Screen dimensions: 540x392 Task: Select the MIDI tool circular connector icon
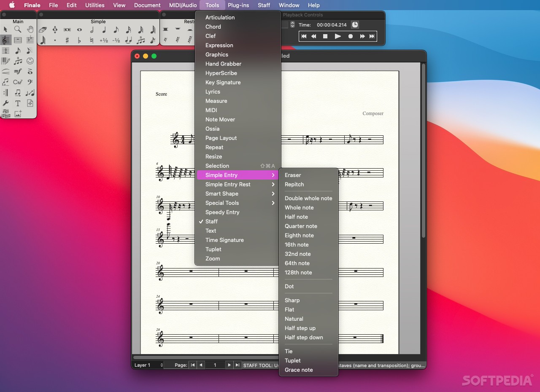click(x=30, y=61)
